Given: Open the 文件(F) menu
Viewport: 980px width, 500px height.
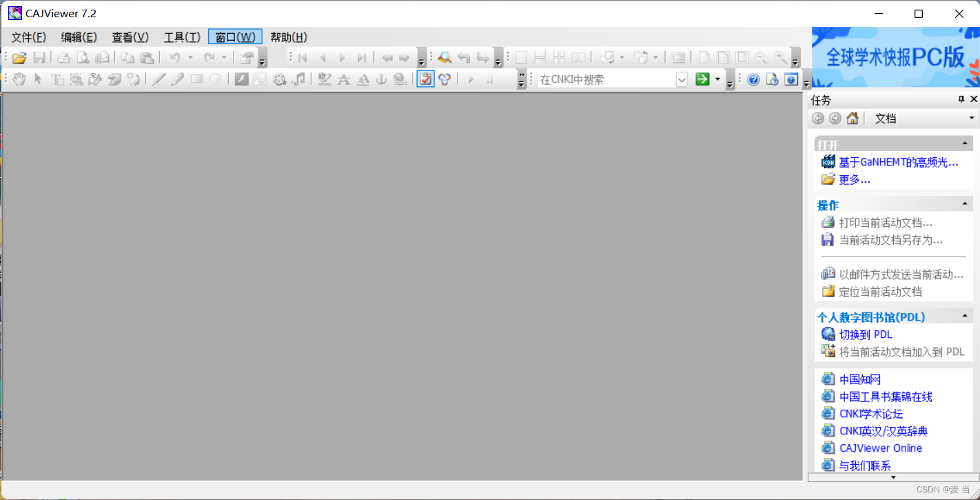Looking at the screenshot, I should point(29,37).
